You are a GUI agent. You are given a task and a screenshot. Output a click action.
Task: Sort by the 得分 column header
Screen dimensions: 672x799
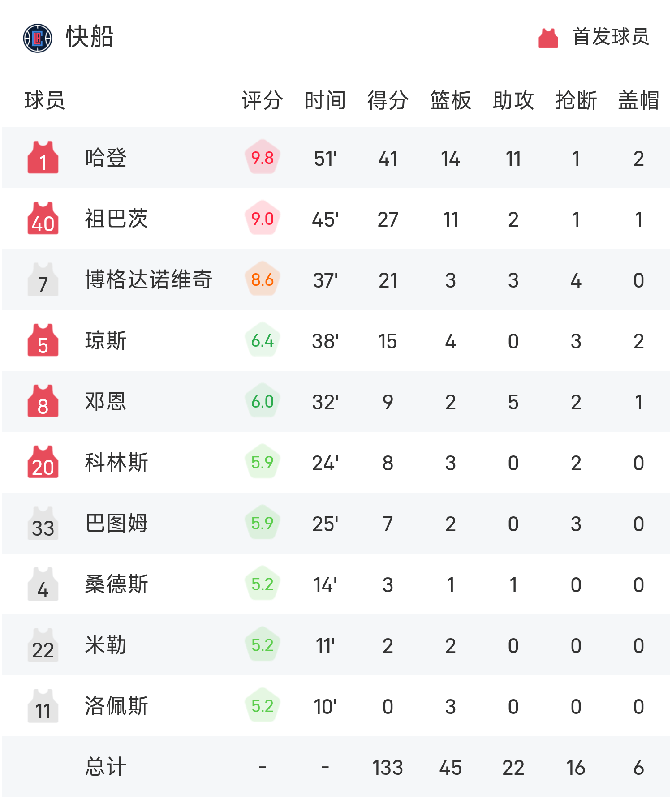[x=388, y=100]
